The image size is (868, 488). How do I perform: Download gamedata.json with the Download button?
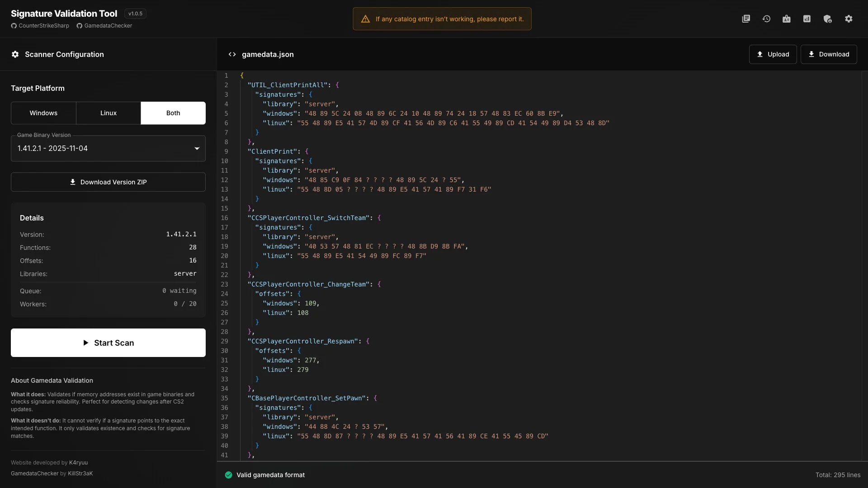(x=829, y=54)
